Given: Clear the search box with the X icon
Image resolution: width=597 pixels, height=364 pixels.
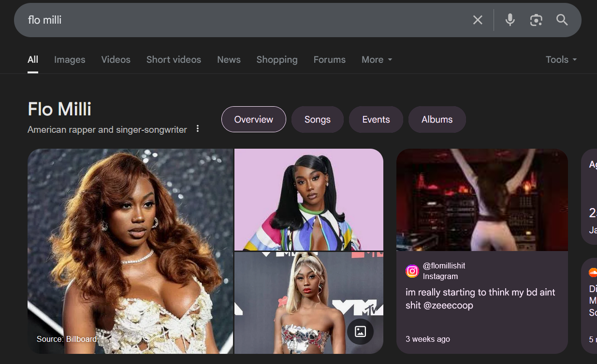Looking at the screenshot, I should [x=478, y=20].
